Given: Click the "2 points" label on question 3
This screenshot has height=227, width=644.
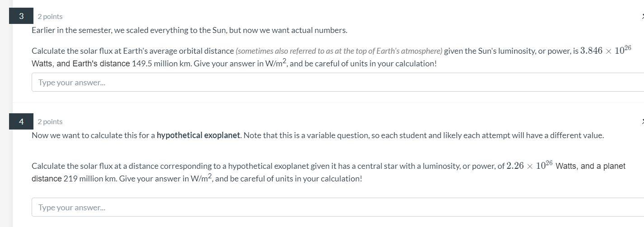Looking at the screenshot, I should coord(50,17).
